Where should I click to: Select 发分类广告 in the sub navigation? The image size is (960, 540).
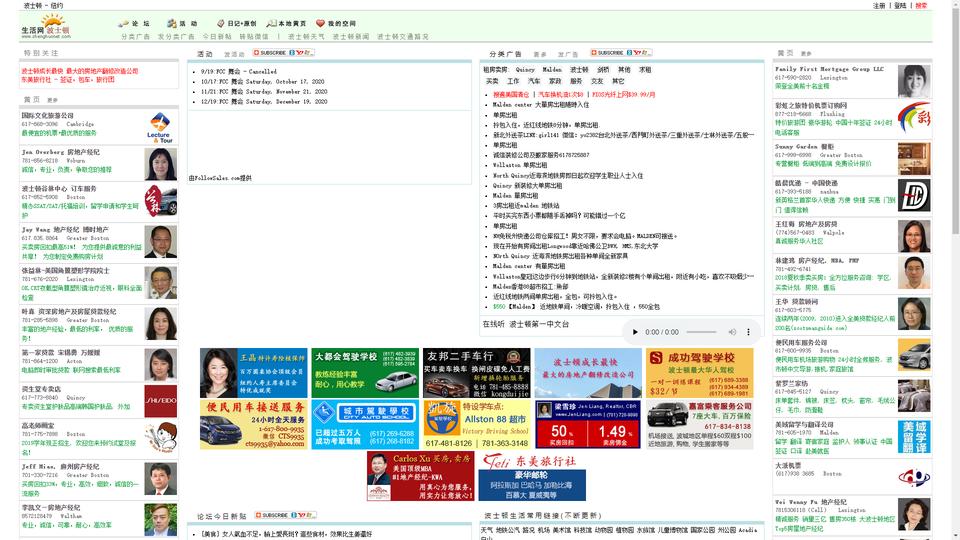point(176,37)
